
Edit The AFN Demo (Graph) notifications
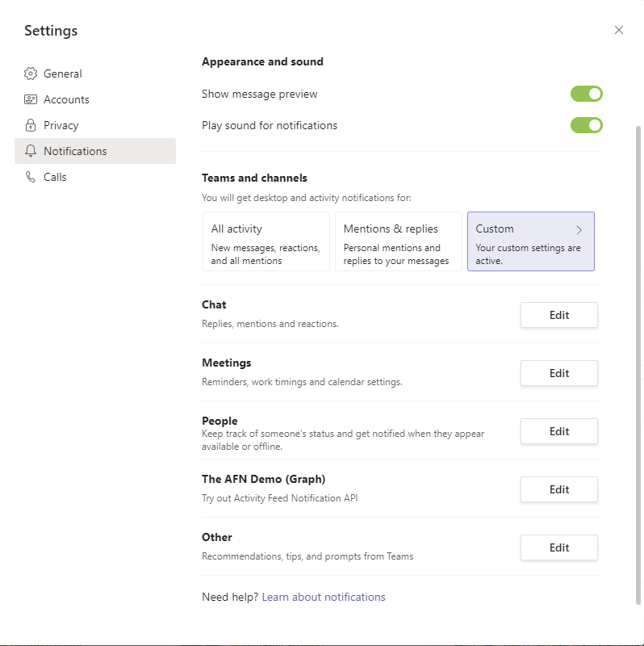point(558,489)
